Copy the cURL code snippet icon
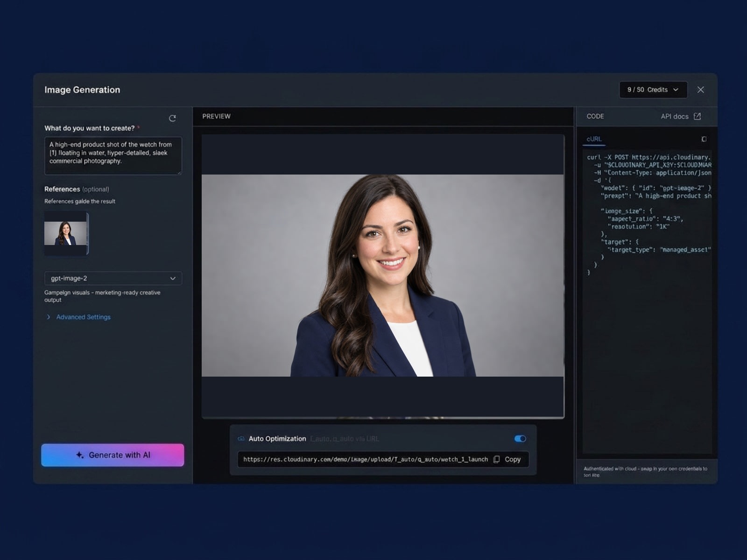The image size is (747, 560). pos(704,139)
